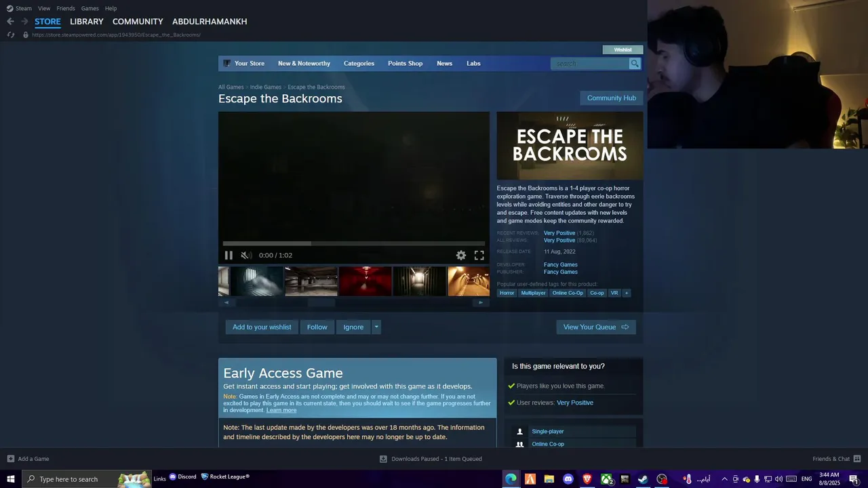Click developer Fancy Games link
The image size is (868, 488).
tap(561, 265)
